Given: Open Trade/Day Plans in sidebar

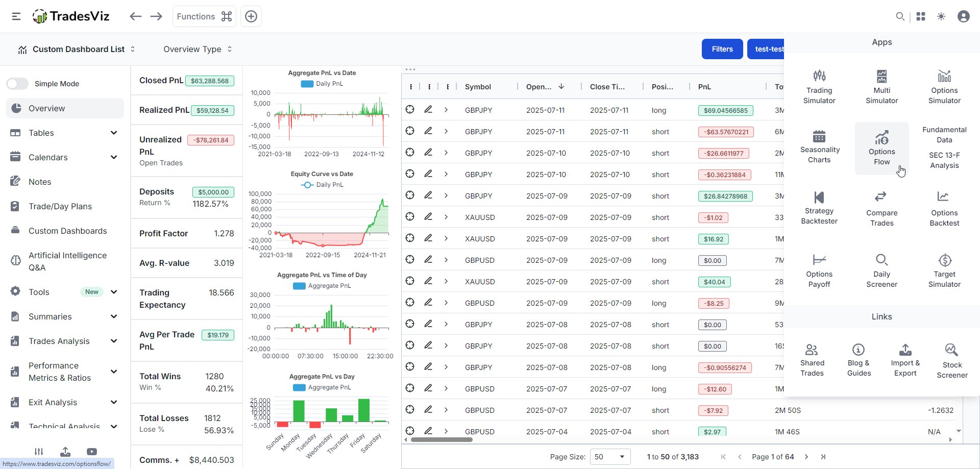Looking at the screenshot, I should point(65,206).
